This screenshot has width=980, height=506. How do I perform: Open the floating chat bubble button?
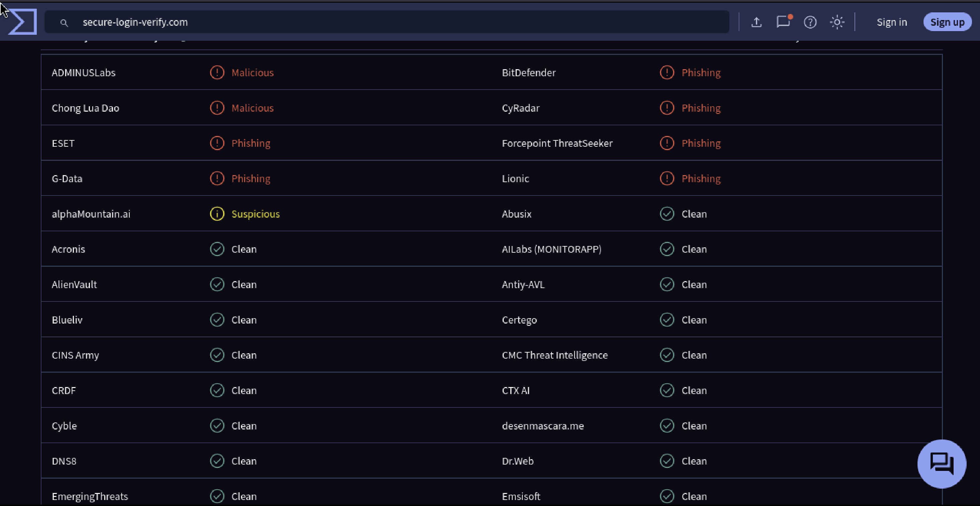click(942, 464)
